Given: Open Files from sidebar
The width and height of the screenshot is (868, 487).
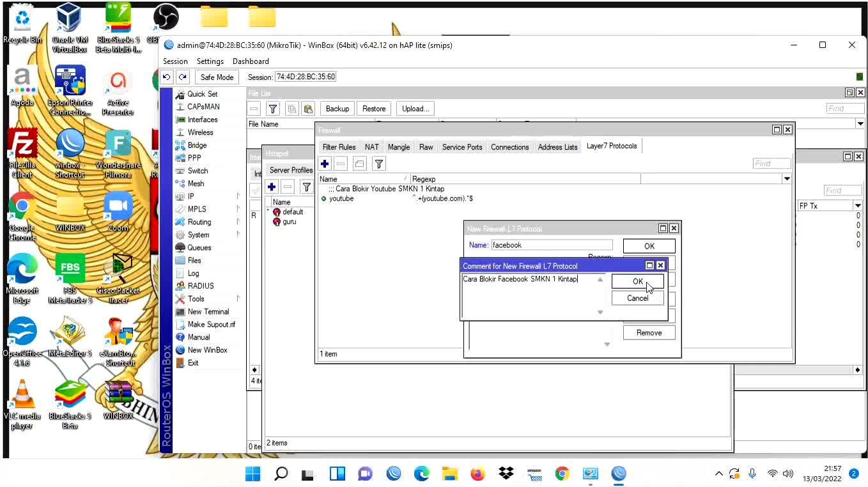Looking at the screenshot, I should [x=194, y=260].
